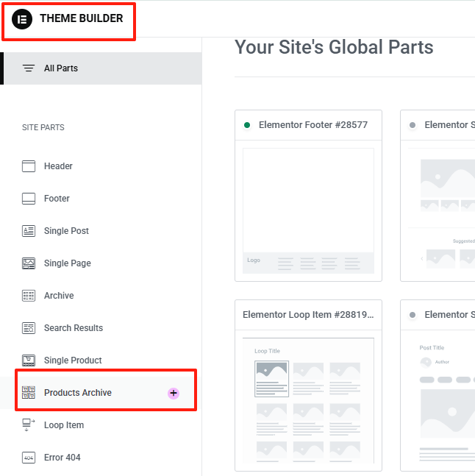Image resolution: width=475 pixels, height=476 pixels.
Task: Click the Footer site part icon
Action: (29, 199)
